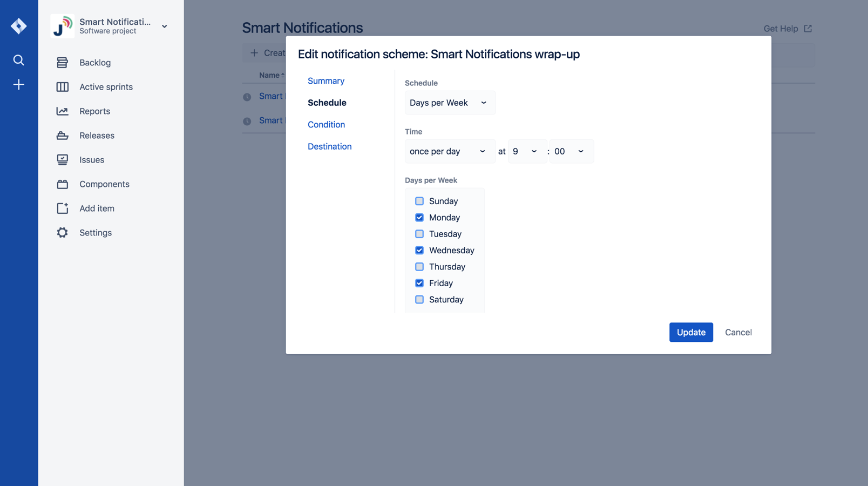Viewport: 868px width, 486px height.
Task: Click the plus icon next to Create
Action: click(254, 53)
